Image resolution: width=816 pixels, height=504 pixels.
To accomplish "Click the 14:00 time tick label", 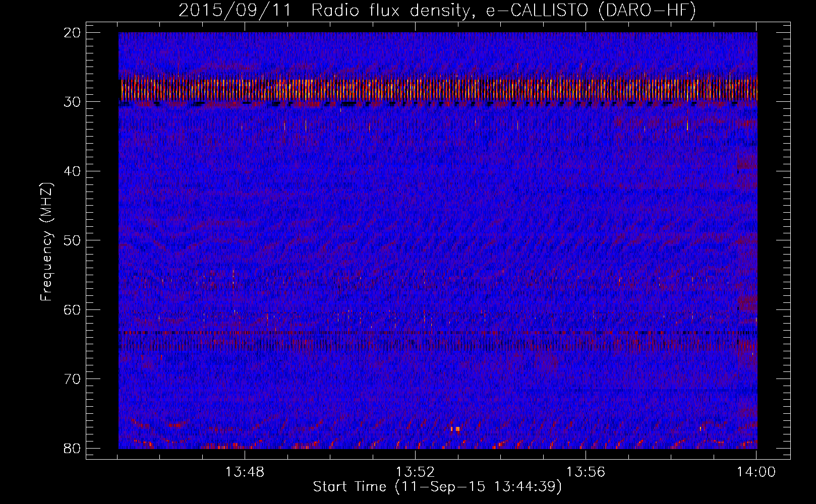I will click(x=756, y=472).
